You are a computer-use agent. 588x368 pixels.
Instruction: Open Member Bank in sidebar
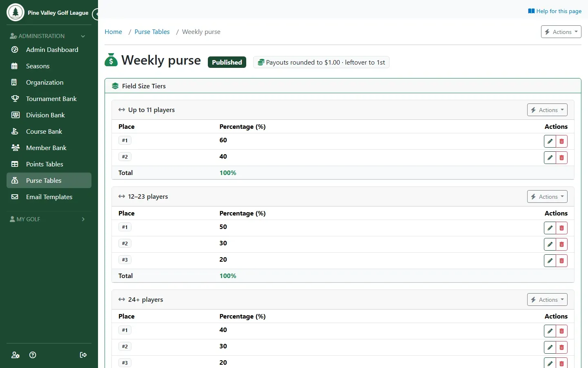[49, 148]
